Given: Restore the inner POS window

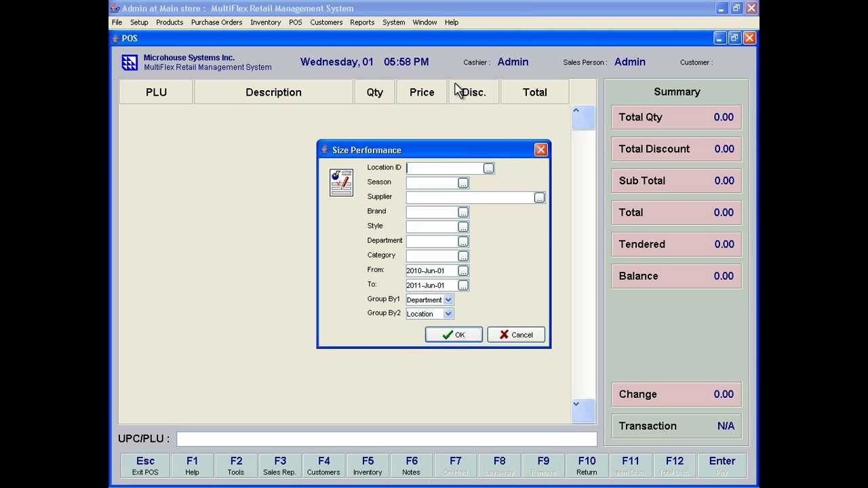Looking at the screenshot, I should click(x=734, y=39).
